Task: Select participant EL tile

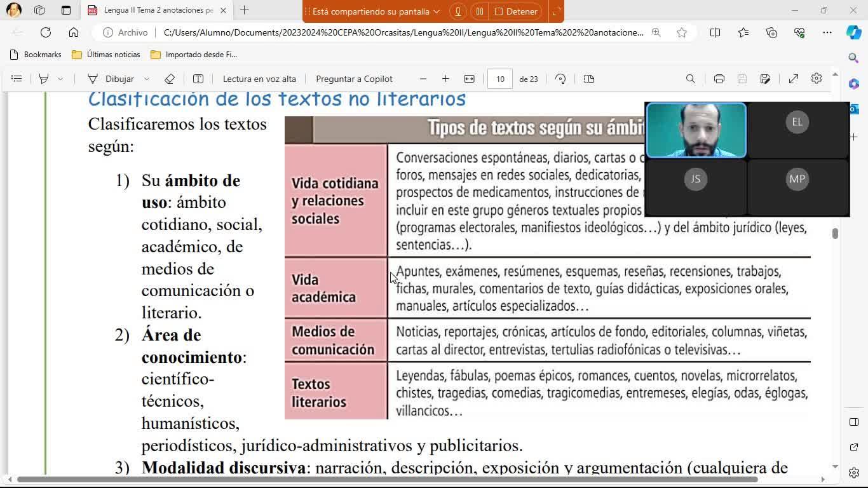Action: (x=797, y=130)
